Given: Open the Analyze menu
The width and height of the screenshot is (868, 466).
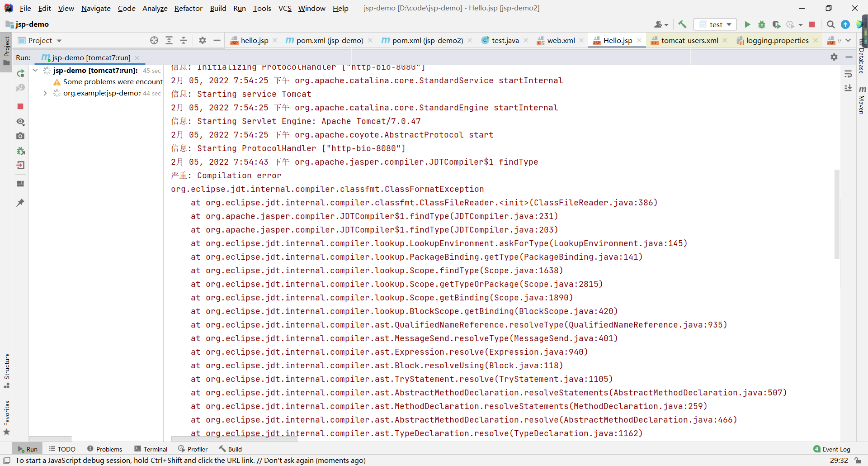Looking at the screenshot, I should [x=155, y=8].
